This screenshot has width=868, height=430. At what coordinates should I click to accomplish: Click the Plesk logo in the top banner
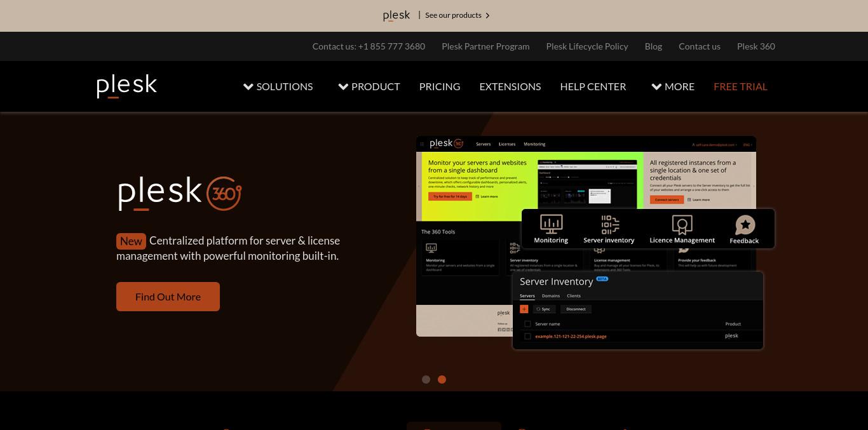397,15
